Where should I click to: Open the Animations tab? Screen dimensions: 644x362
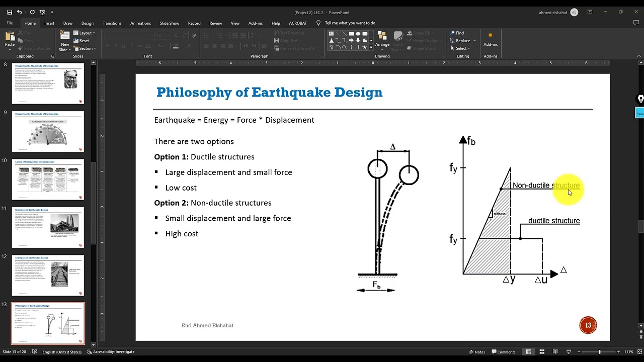click(140, 23)
